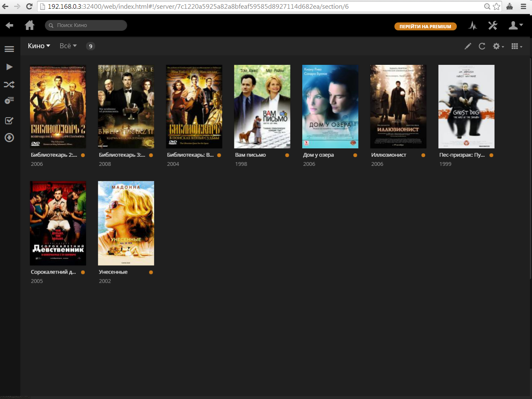Click the Дом у озера title
532x399 pixels.
click(x=318, y=155)
